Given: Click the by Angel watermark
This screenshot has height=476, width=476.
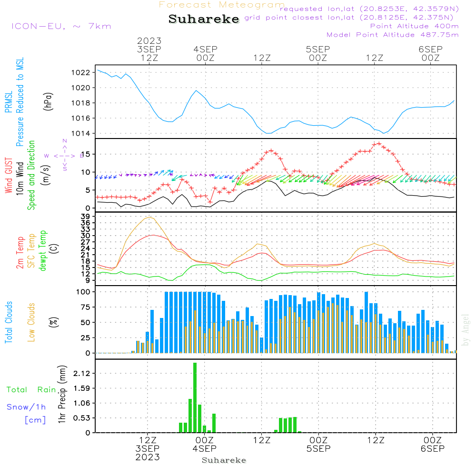Looking at the screenshot, I should point(466,329).
